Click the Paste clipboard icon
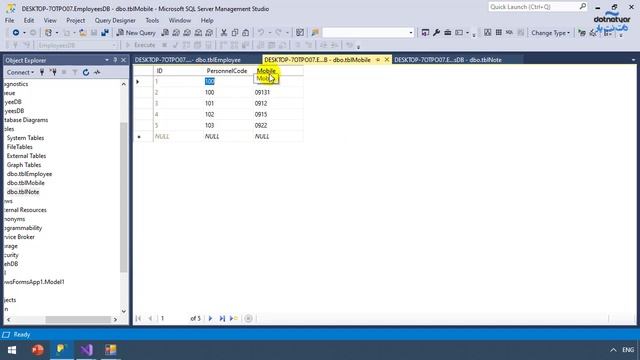Viewport: 640px width, 360px height. coord(246,33)
